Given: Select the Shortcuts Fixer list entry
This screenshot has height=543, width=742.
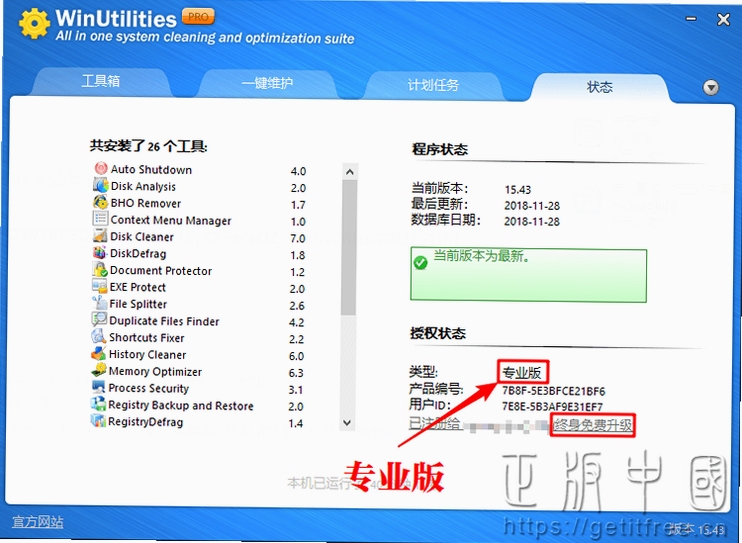Looking at the screenshot, I should coord(198,338).
